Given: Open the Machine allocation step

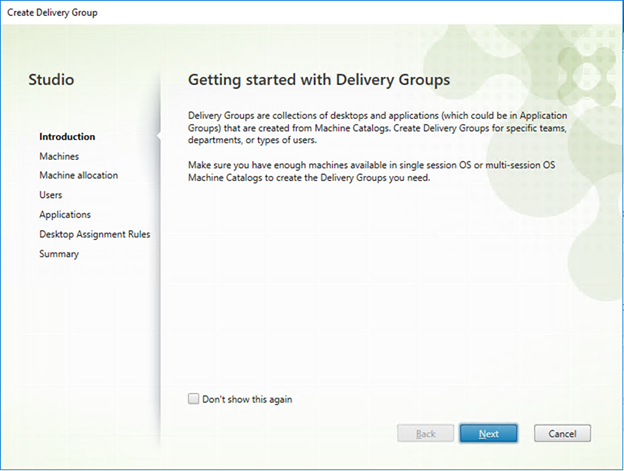Looking at the screenshot, I should [x=78, y=175].
